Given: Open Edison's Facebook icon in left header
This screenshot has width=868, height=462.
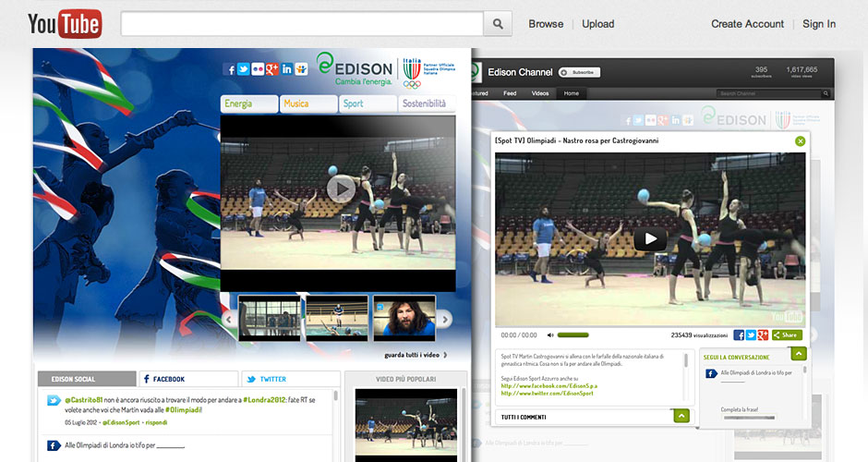Looking at the screenshot, I should click(230, 69).
